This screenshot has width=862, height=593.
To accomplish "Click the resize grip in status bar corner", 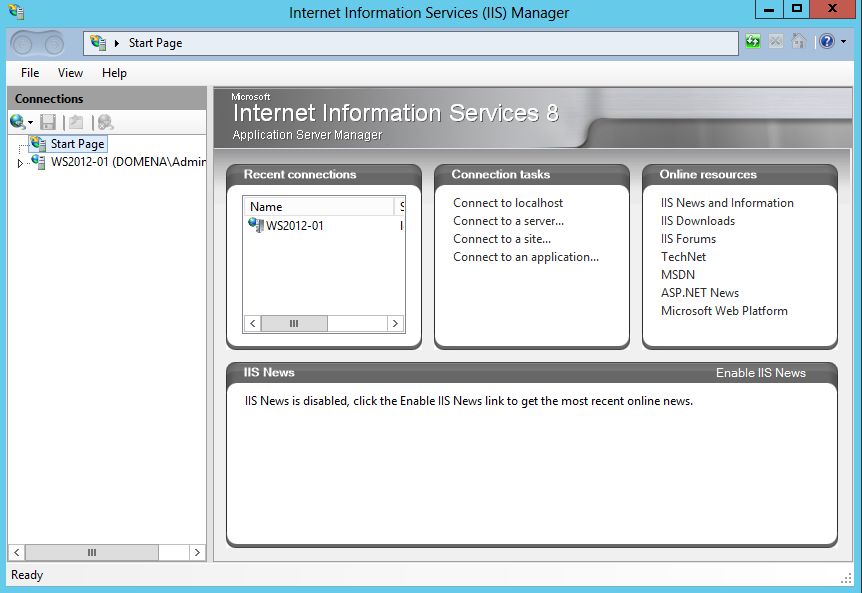I will pyautogui.click(x=846, y=578).
